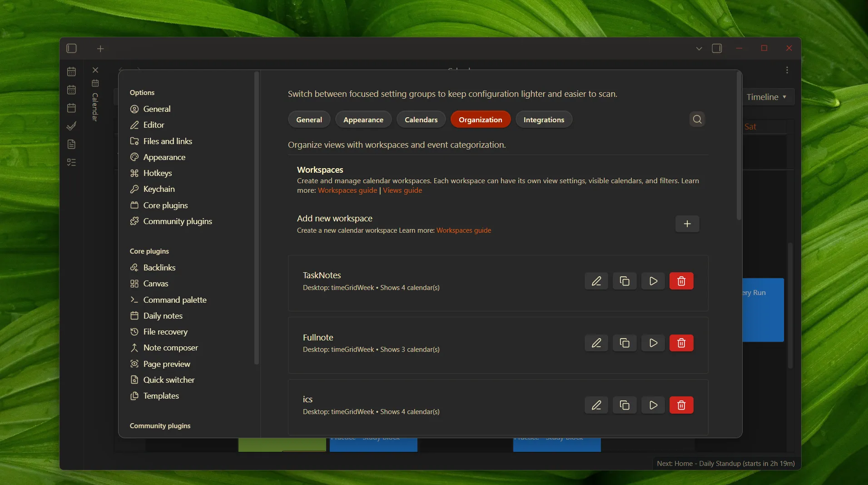868x485 pixels.
Task: Switch to the Appearance pill tab
Action: point(363,120)
